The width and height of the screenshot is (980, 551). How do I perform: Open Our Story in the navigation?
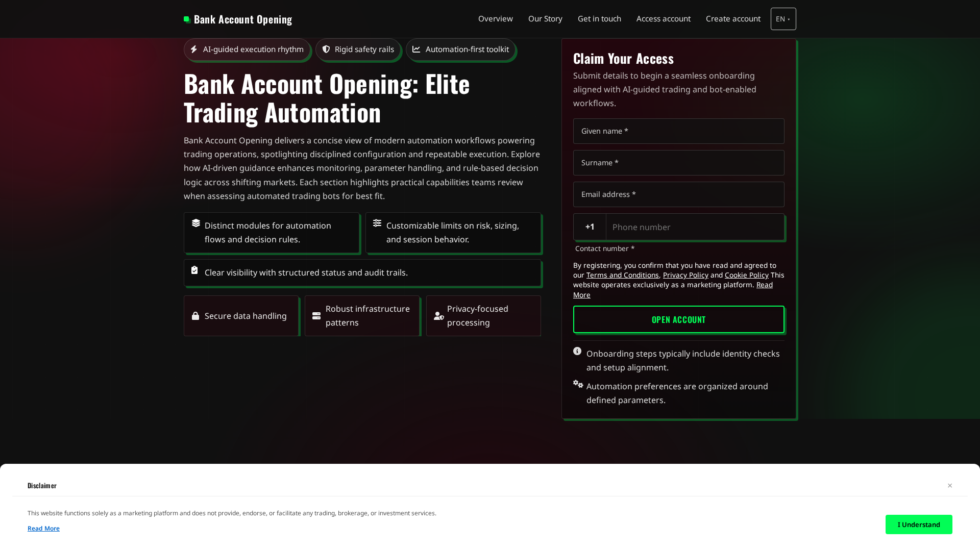pyautogui.click(x=545, y=19)
